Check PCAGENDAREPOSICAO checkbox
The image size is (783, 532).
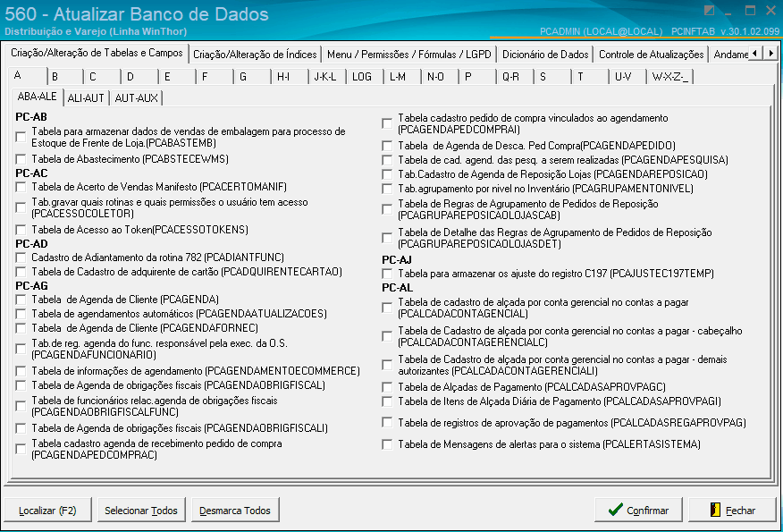click(x=387, y=174)
